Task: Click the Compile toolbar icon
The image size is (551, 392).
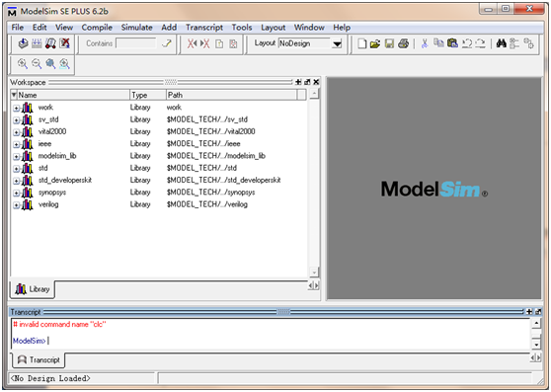Action: (x=23, y=43)
